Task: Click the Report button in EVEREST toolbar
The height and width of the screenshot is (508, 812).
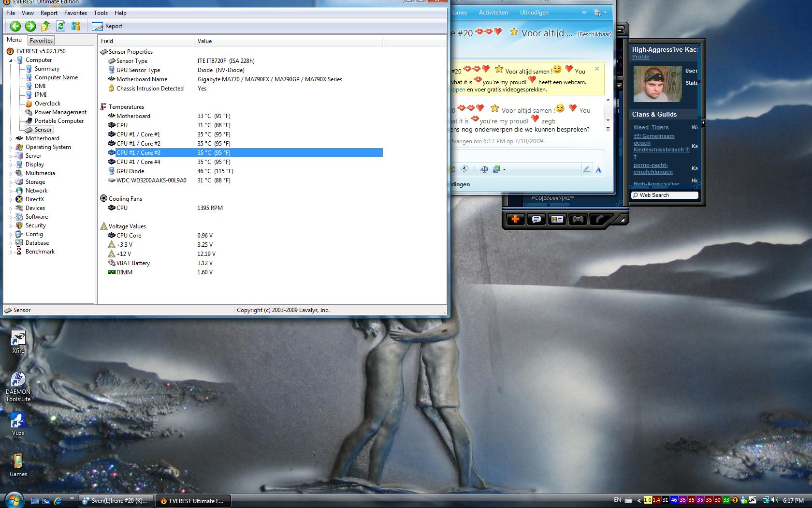Action: click(x=107, y=26)
